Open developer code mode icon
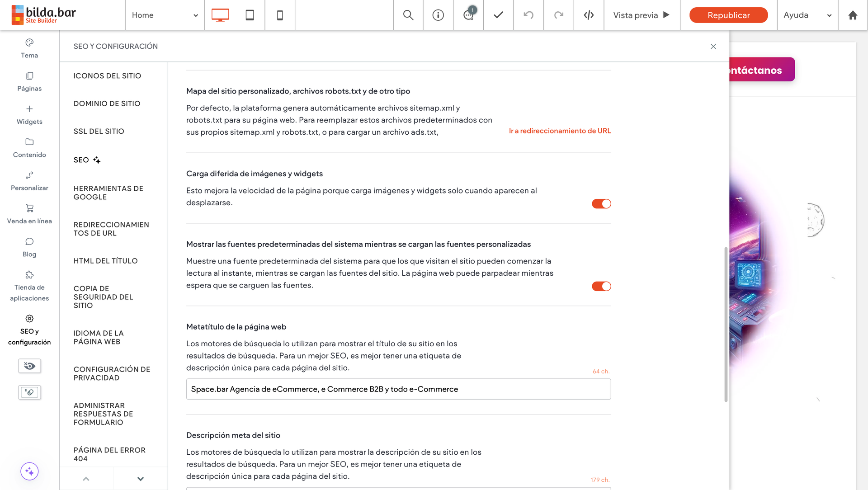868x490 pixels. [x=589, y=15]
